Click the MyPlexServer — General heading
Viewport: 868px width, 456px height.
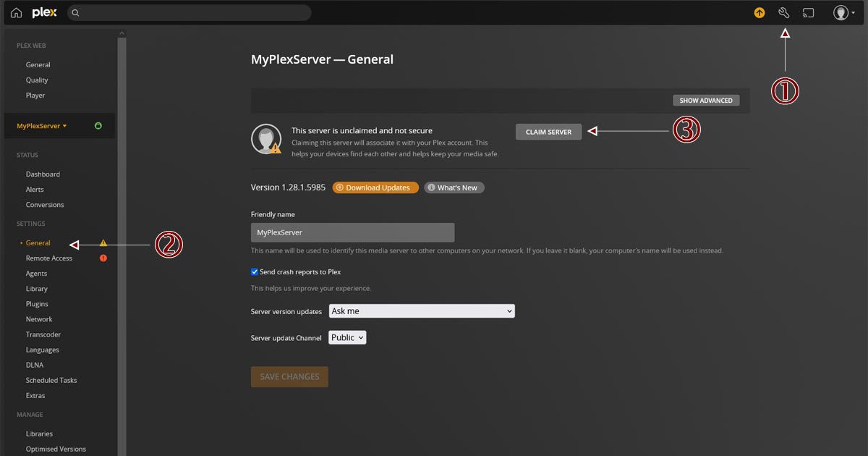[x=322, y=60]
